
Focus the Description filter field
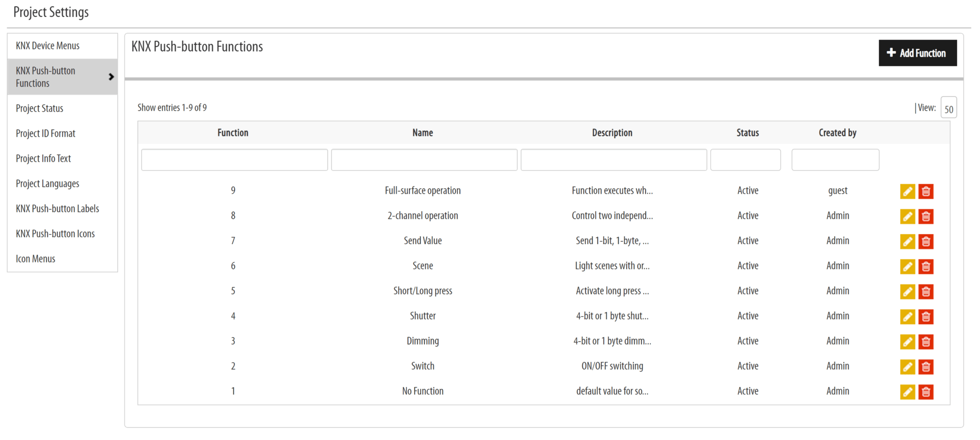coord(614,160)
